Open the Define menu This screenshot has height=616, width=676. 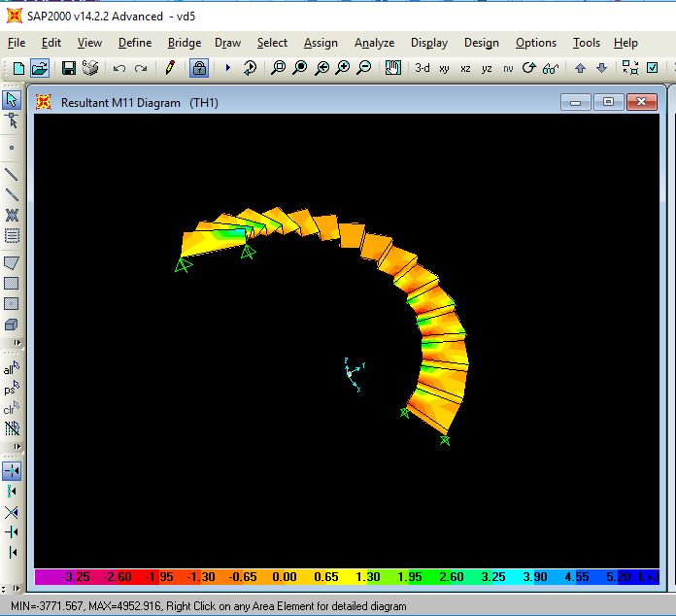135,43
